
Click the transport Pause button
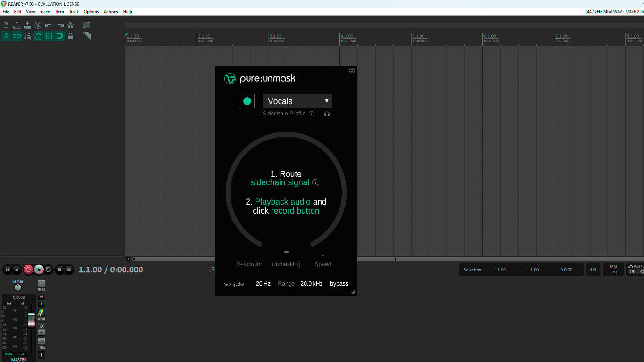[x=69, y=270]
